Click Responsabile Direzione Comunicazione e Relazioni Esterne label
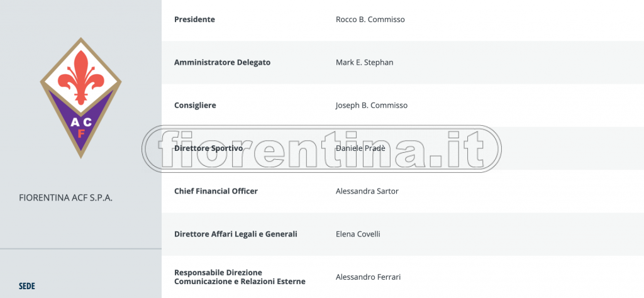This screenshot has width=644, height=298. click(239, 277)
